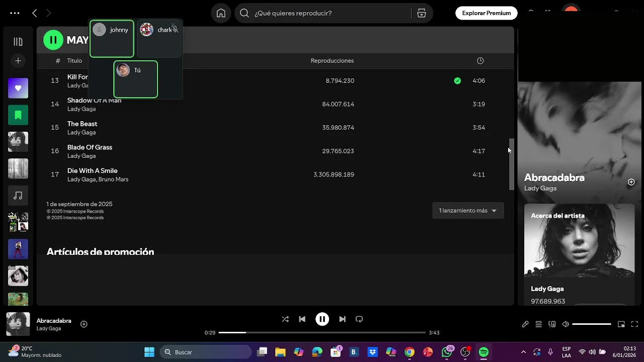Open weather widget 20°C
The width and height of the screenshot is (644, 362).
[34, 352]
